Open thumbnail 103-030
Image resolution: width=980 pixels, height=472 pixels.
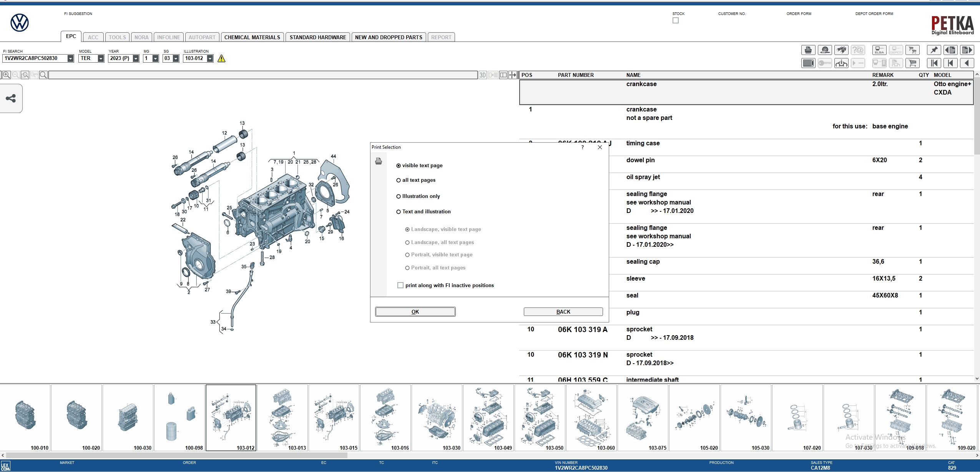point(437,418)
